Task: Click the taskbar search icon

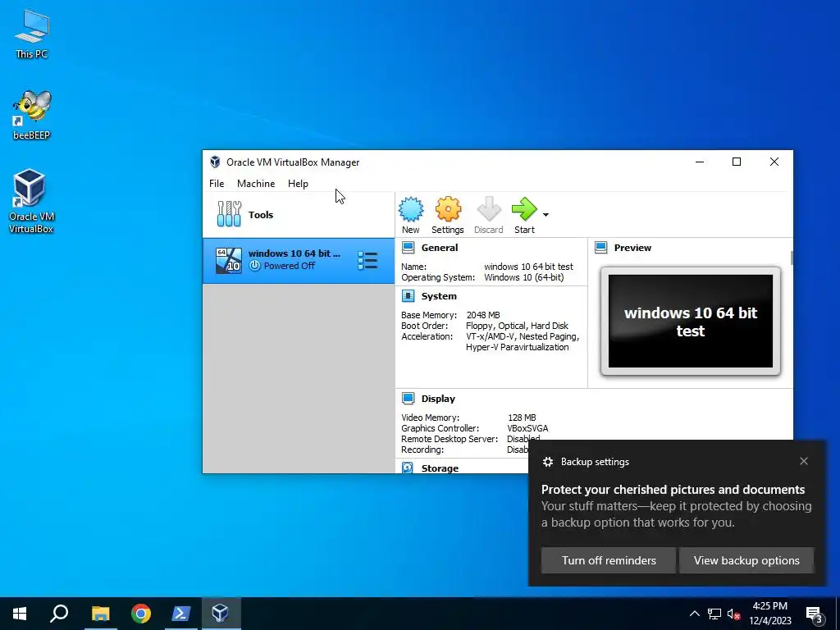Action: [59, 614]
